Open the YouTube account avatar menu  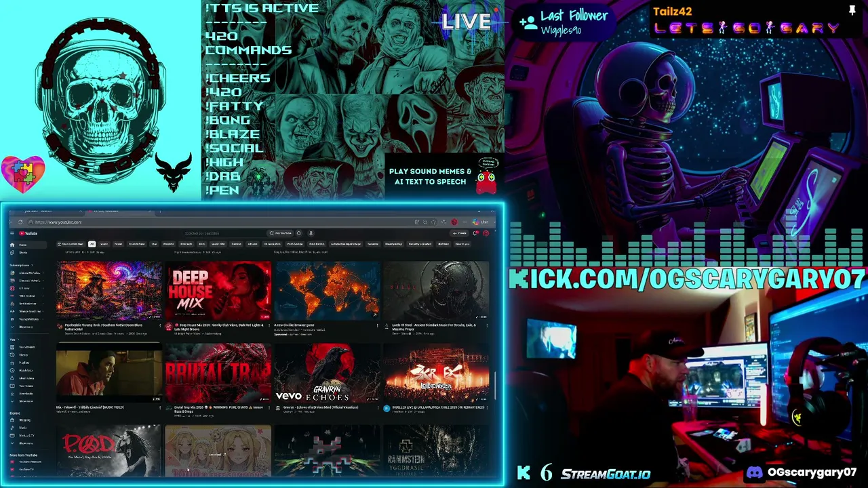click(x=486, y=233)
